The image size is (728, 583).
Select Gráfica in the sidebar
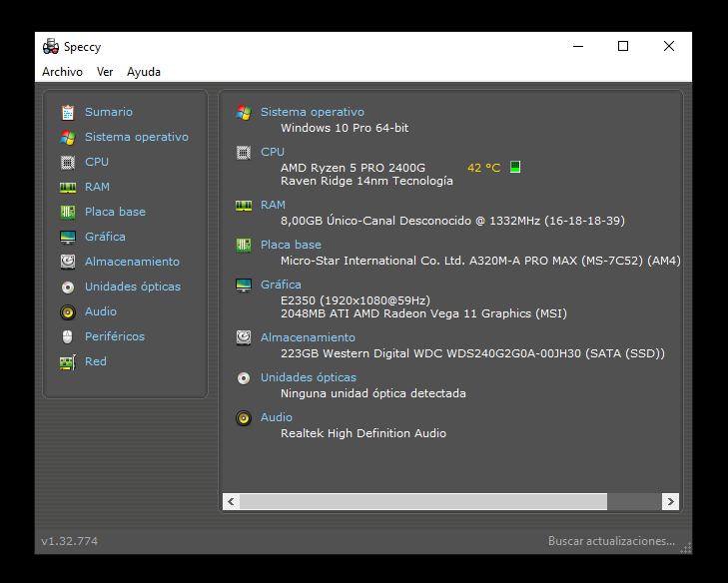[x=105, y=237]
